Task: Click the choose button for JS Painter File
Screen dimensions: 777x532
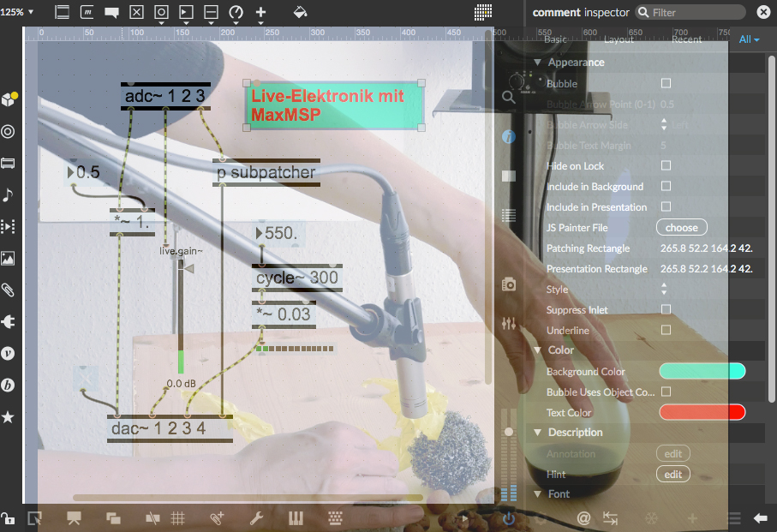Action: (x=682, y=228)
